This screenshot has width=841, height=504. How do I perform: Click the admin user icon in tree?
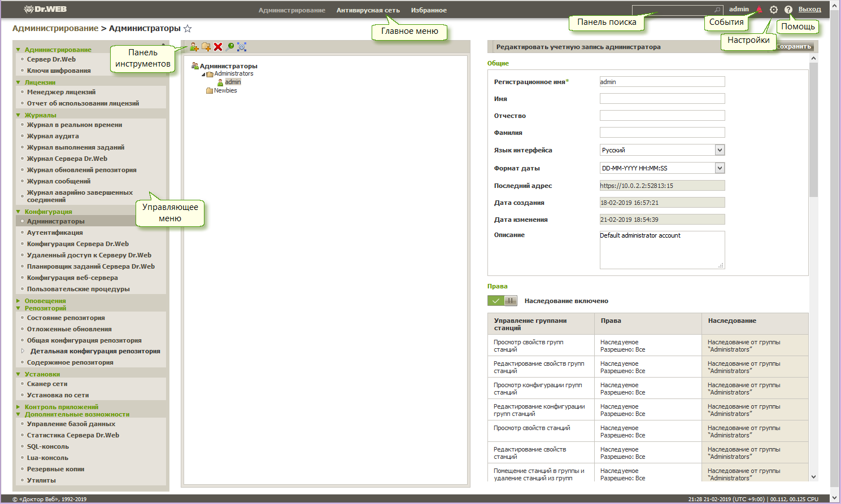tap(220, 82)
